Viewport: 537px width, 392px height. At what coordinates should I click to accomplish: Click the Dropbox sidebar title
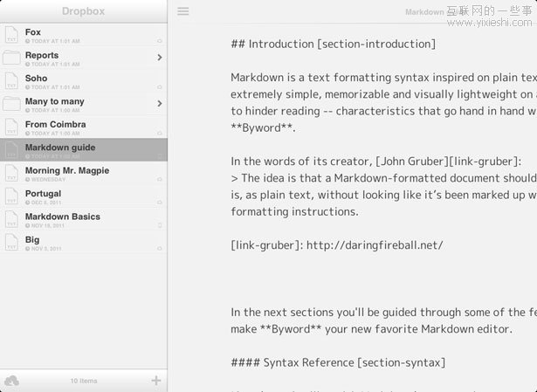84,11
